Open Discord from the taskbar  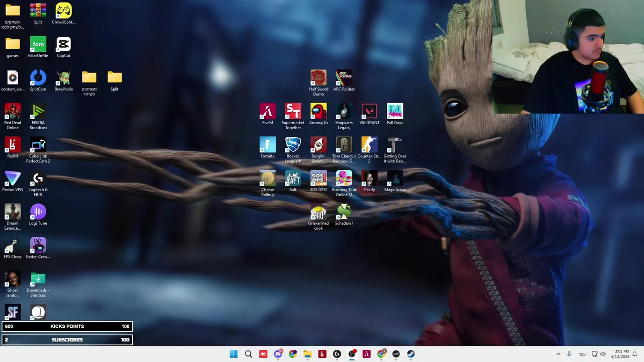click(278, 354)
